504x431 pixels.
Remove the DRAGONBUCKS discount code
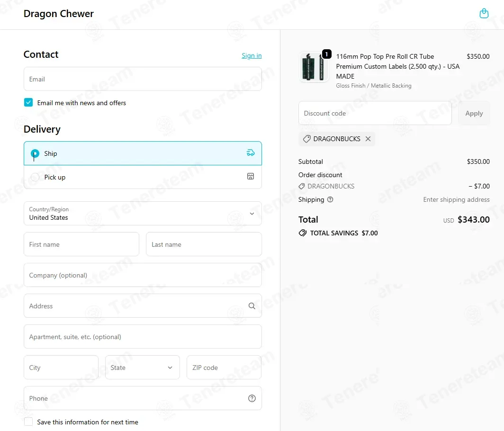pos(368,139)
